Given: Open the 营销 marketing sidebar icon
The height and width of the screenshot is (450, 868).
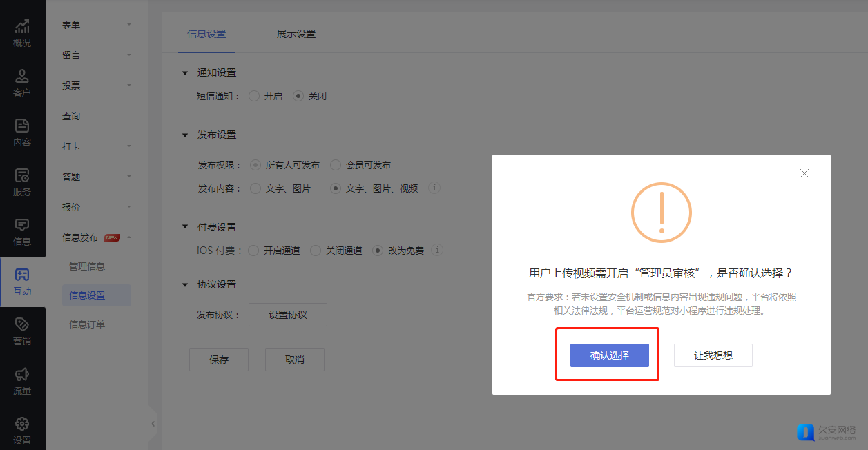Looking at the screenshot, I should tap(22, 331).
